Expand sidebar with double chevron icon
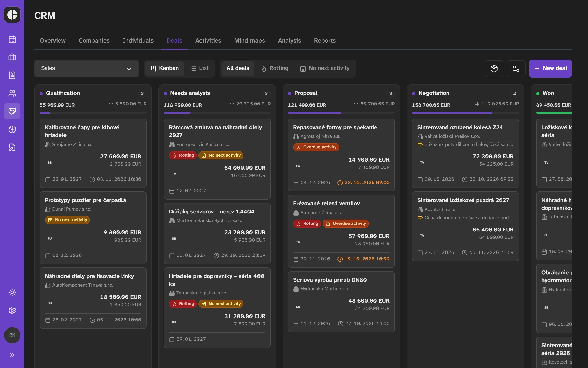This screenshot has width=588, height=368. 12,355
